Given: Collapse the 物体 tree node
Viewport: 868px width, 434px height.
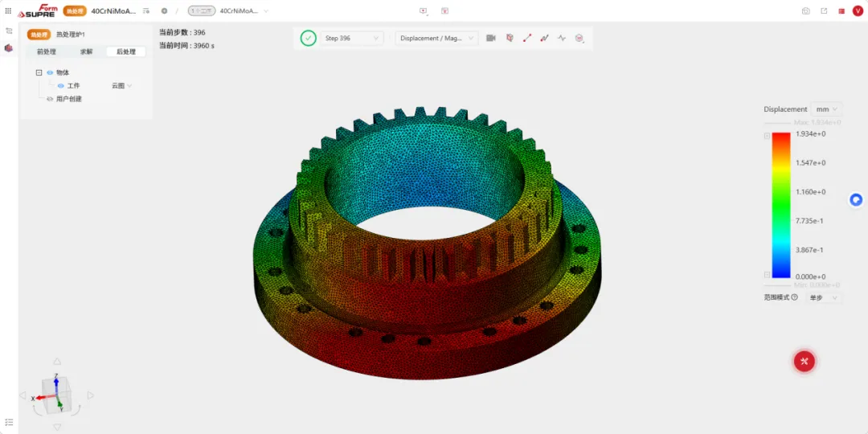Looking at the screenshot, I should tap(39, 72).
